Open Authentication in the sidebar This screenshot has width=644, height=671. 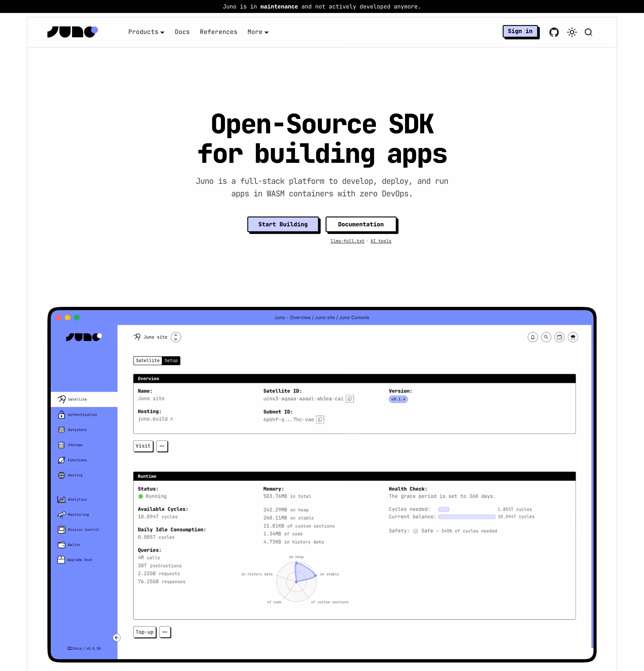[x=77, y=415]
